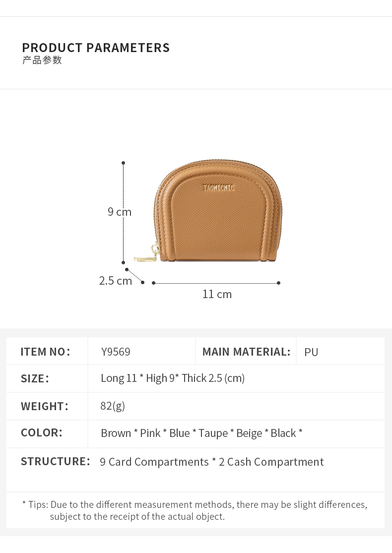Click the Chinese subtitle under the heading
The width and height of the screenshot is (392, 553).
pos(42,61)
